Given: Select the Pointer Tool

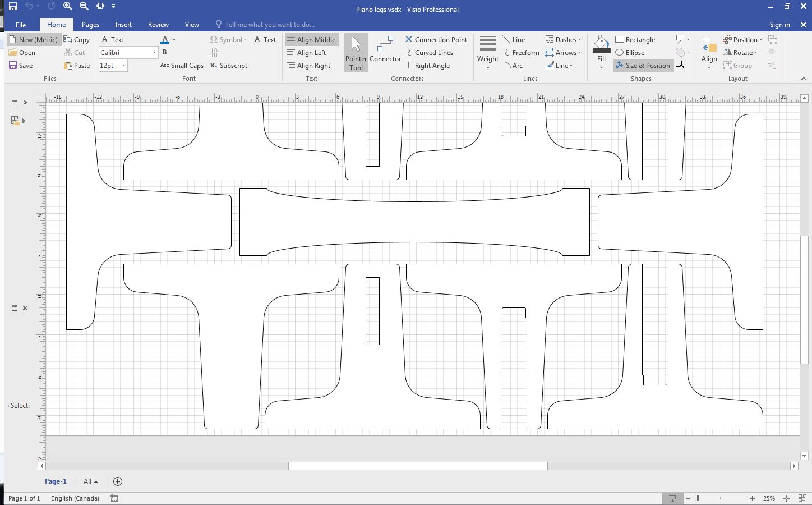Looking at the screenshot, I should pyautogui.click(x=356, y=52).
